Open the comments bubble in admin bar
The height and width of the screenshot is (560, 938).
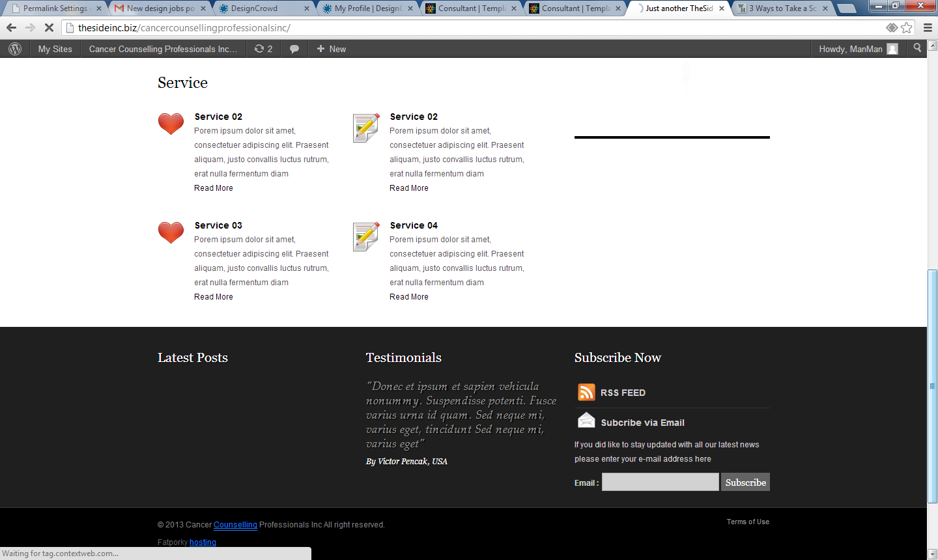[294, 49]
